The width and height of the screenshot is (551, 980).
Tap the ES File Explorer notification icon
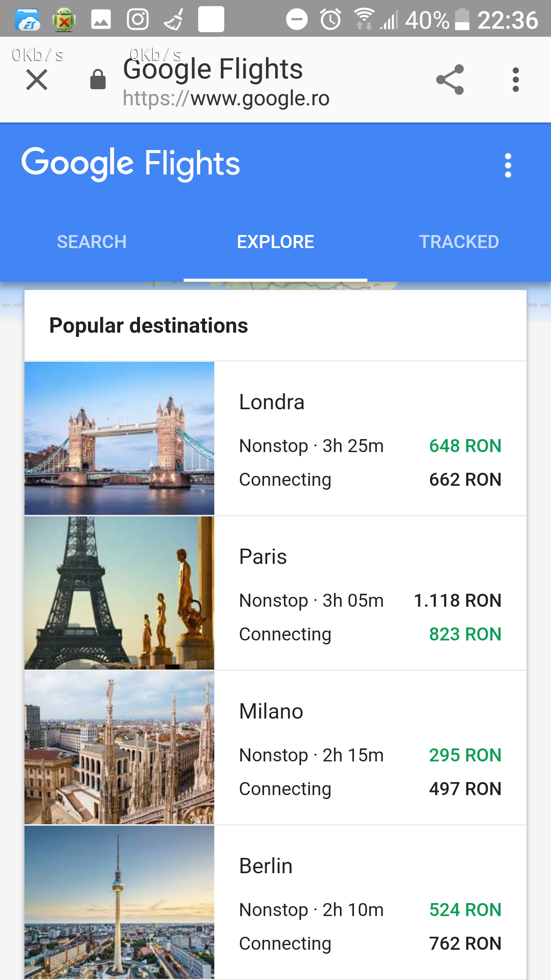27,19
